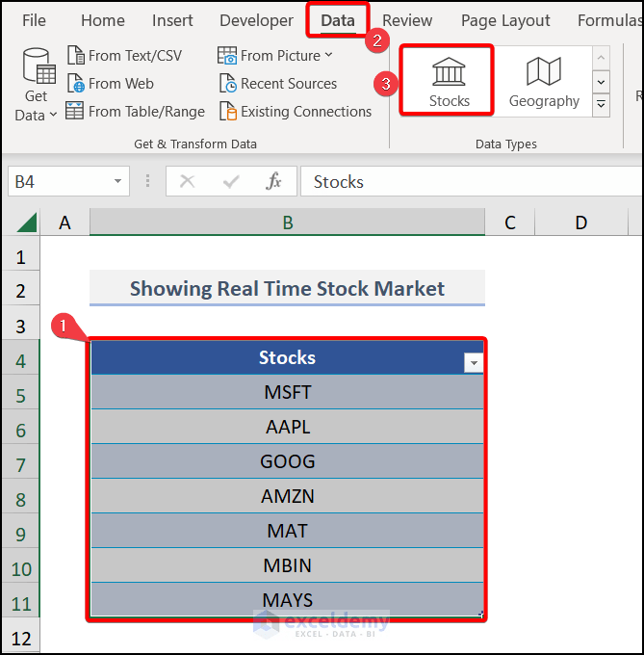The image size is (644, 655).
Task: Import data From Text/CSV
Action: (125, 56)
